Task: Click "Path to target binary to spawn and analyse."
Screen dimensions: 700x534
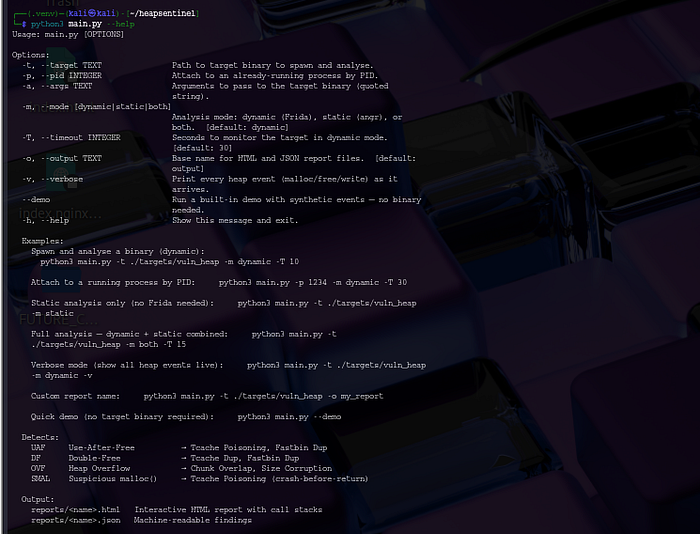Action: [272, 65]
